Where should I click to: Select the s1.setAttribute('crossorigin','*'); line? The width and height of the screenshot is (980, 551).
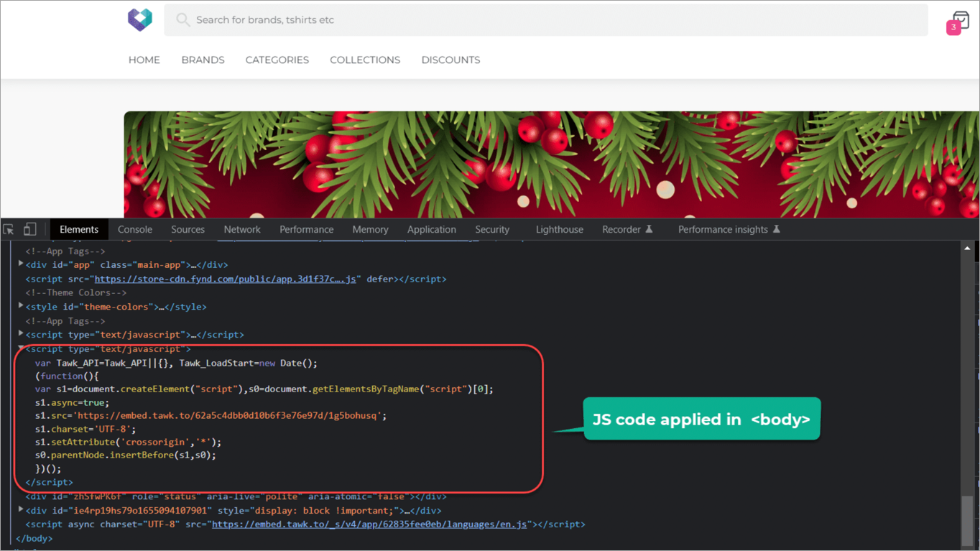coord(129,442)
